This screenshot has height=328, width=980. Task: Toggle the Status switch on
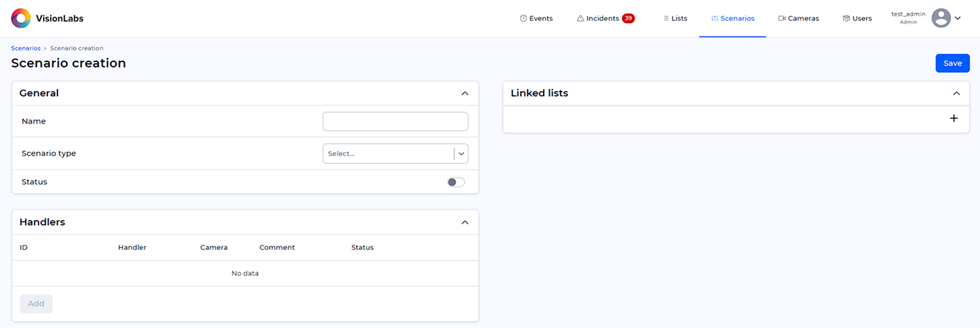coord(456,182)
